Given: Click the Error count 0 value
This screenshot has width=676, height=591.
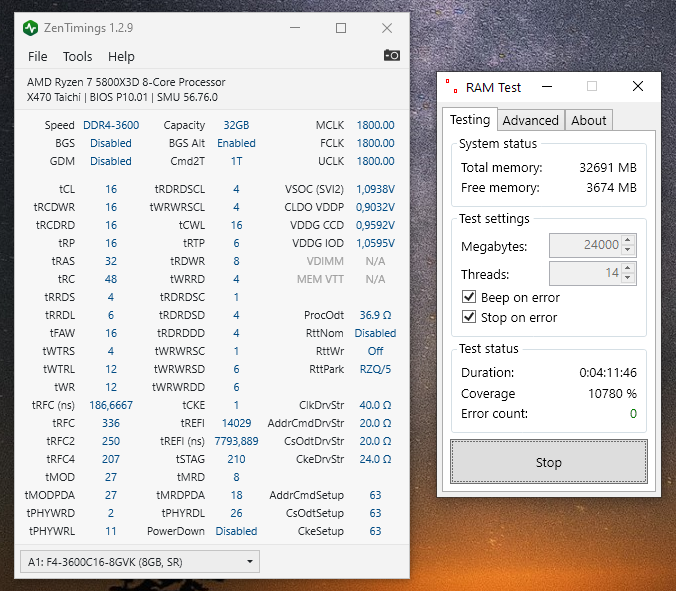Looking at the screenshot, I should 633,414.
